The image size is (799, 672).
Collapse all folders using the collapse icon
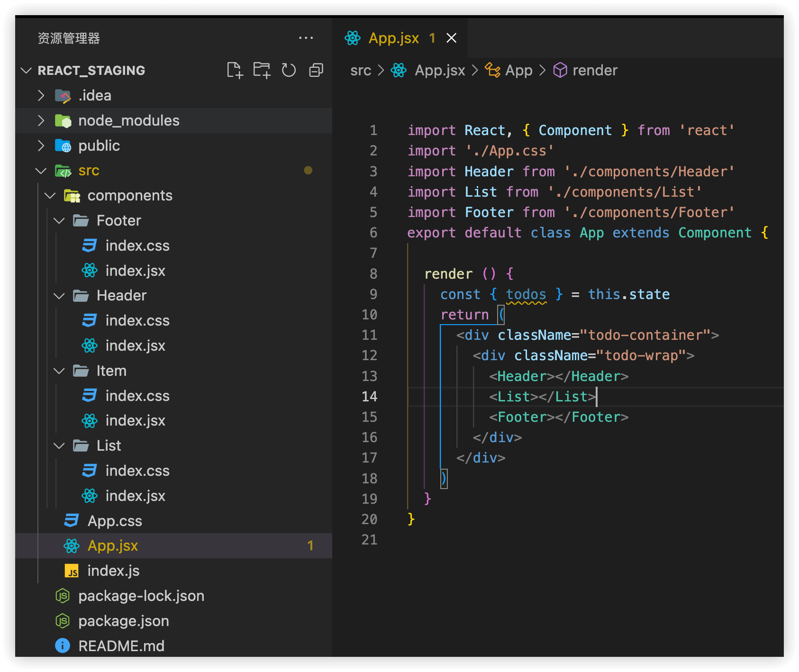click(316, 70)
